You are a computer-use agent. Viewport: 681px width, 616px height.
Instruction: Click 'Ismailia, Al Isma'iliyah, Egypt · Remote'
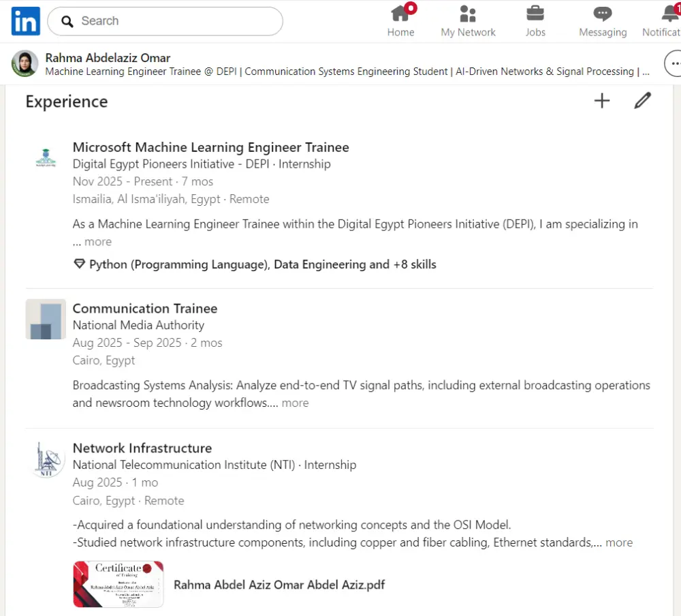171,199
